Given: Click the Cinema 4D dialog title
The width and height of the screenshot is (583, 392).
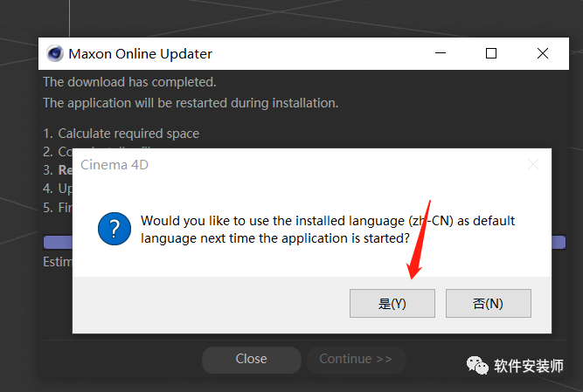Looking at the screenshot, I should click(x=115, y=164).
